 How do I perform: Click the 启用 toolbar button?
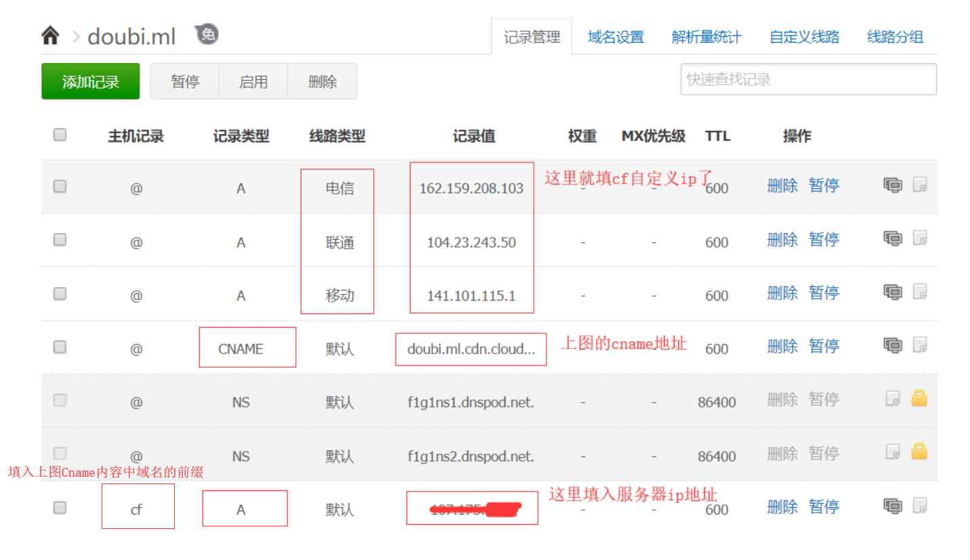[x=253, y=81]
